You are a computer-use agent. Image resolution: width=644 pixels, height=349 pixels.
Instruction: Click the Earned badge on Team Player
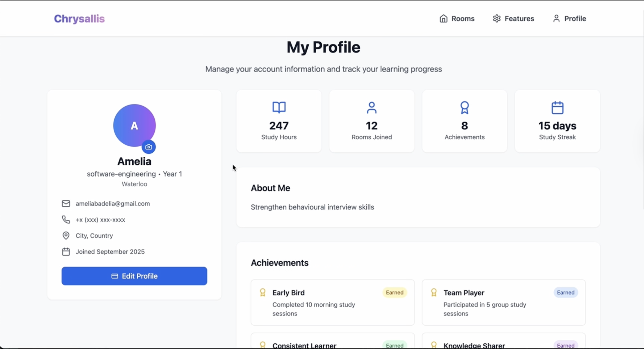[566, 292]
